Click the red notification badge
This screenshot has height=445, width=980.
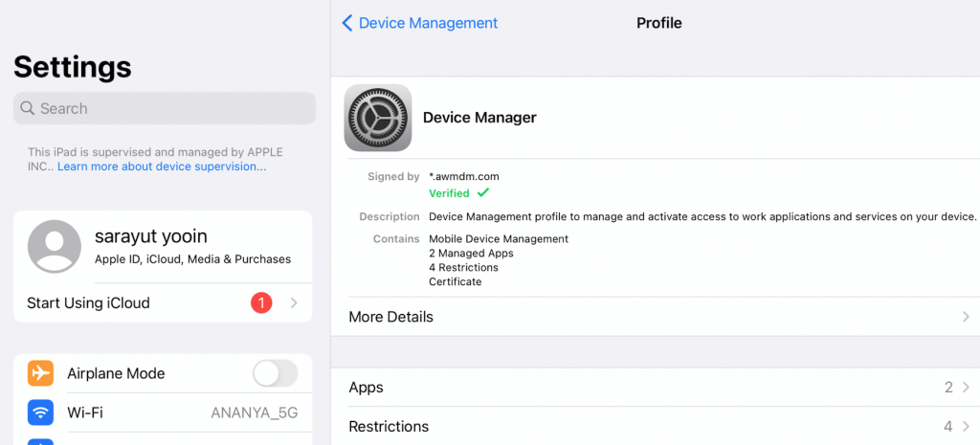pyautogui.click(x=261, y=303)
